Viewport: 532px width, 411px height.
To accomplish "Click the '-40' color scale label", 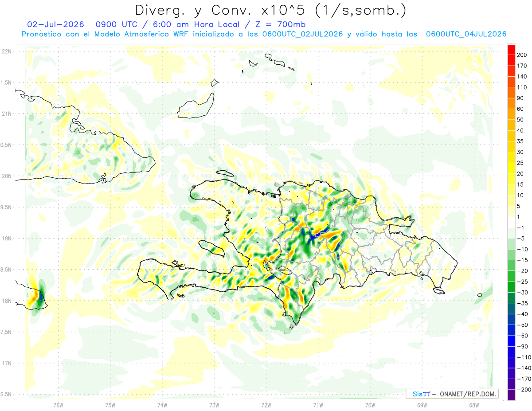I will 523,314.
